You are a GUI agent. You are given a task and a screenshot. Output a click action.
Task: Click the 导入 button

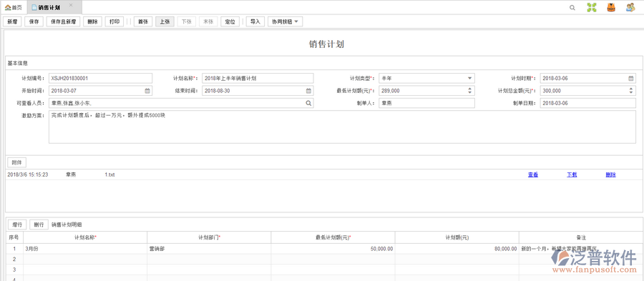[x=255, y=21]
